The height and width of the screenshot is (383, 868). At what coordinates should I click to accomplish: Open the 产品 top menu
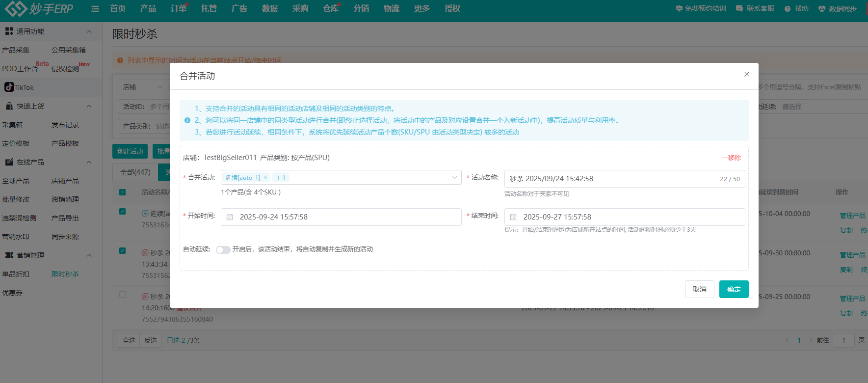[148, 9]
